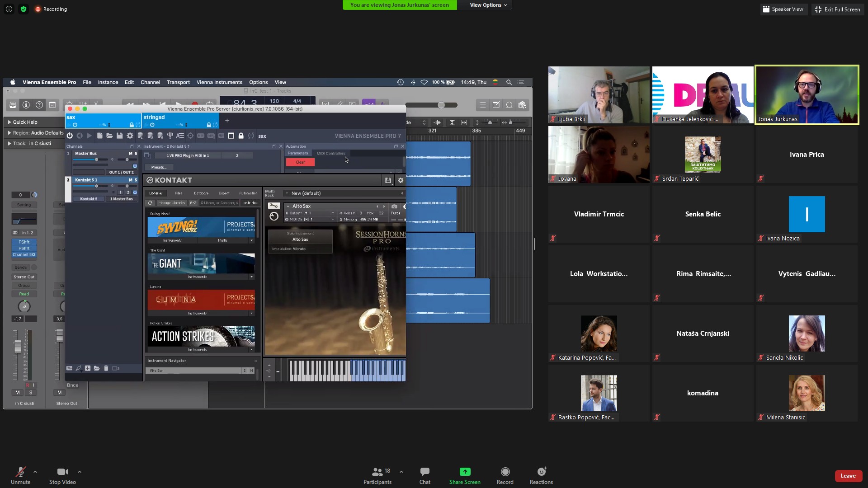Viewport: 868px width, 488px height.
Task: Click Logic Quick Help question mark icon
Action: (x=39, y=105)
